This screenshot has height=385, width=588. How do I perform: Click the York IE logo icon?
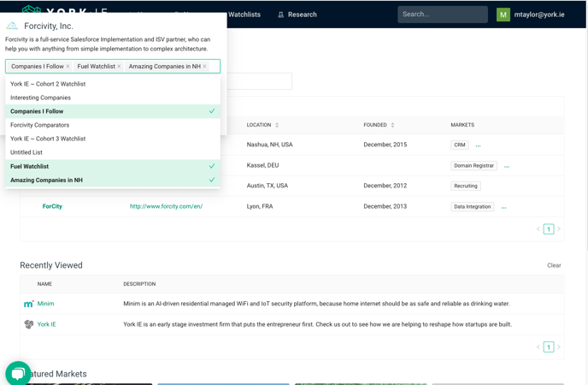point(28,324)
